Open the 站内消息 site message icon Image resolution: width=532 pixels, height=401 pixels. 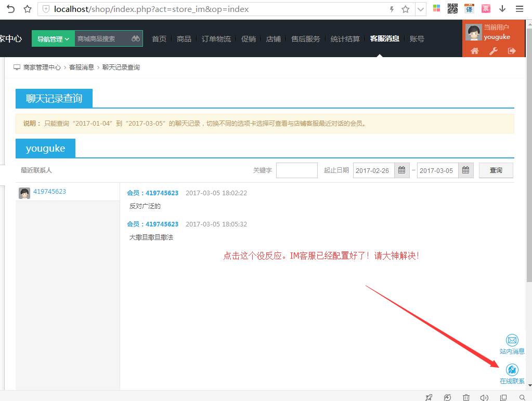512,340
